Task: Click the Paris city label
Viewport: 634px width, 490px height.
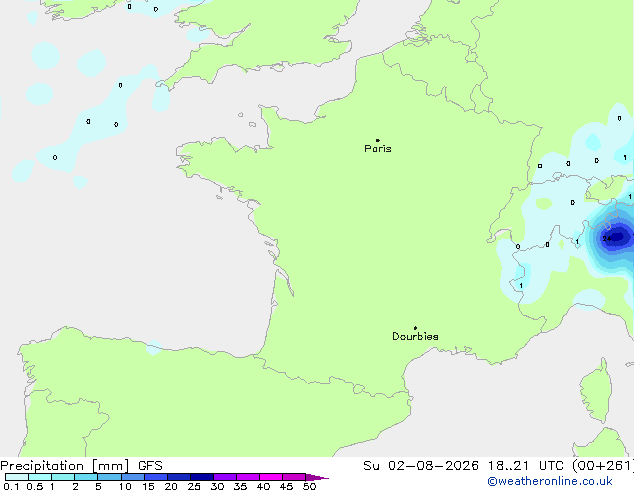Action: click(378, 149)
